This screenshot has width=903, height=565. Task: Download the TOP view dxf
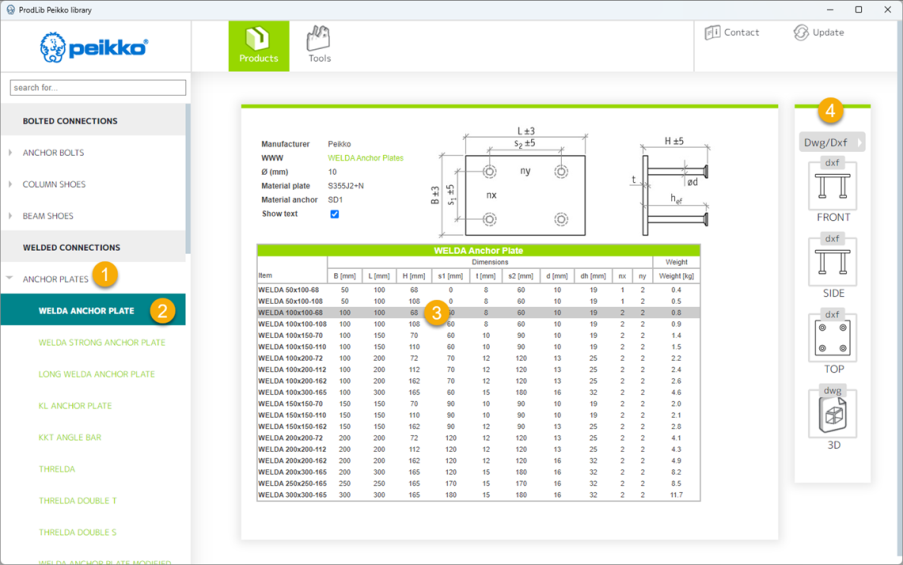(x=832, y=339)
